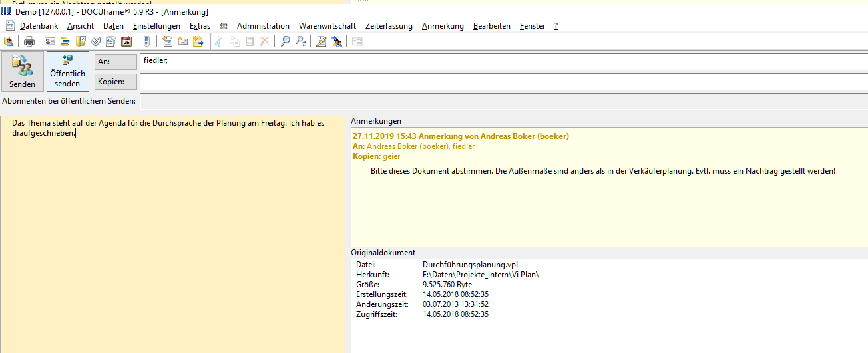Click the Abonnenten bei öffentlichem Senden field
868x353 pixels.
pos(504,101)
